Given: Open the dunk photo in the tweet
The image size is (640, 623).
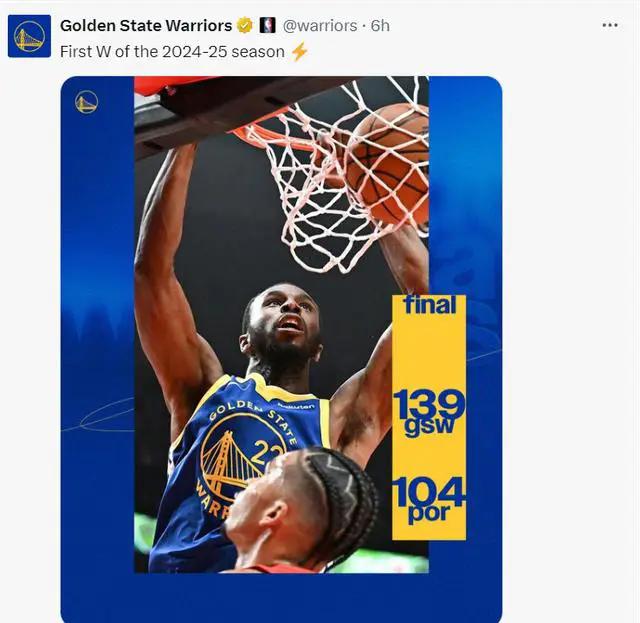Looking at the screenshot, I should click(281, 324).
